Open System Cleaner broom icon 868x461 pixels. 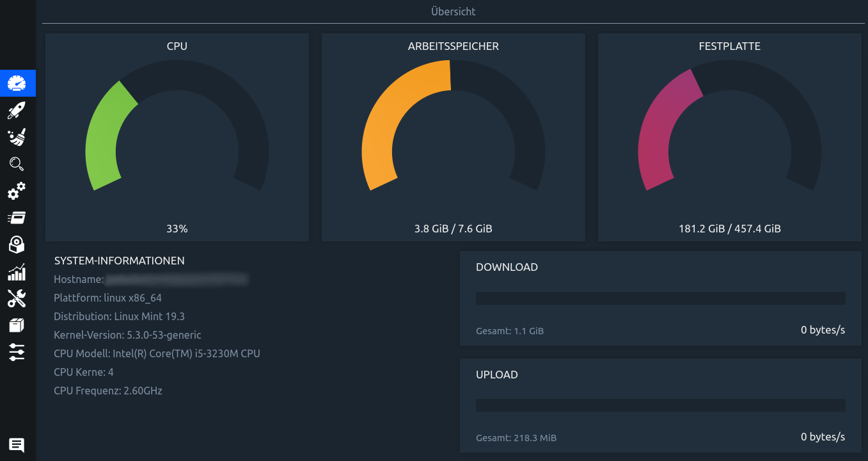pyautogui.click(x=17, y=137)
